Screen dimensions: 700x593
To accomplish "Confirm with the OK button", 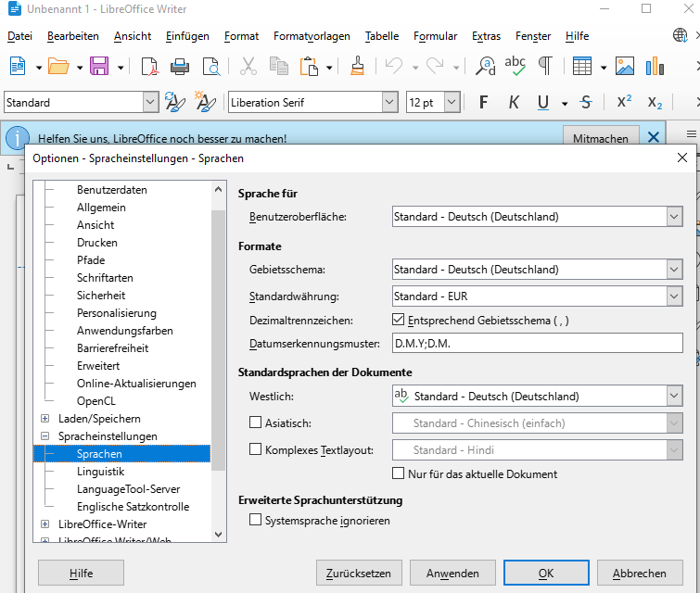I will (546, 573).
